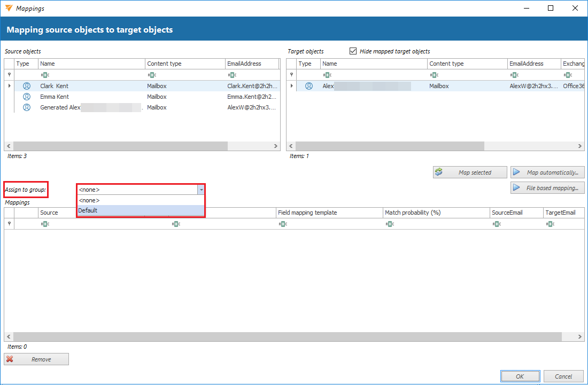Expand the target Alex row arrow
This screenshot has height=385, width=588.
[291, 86]
